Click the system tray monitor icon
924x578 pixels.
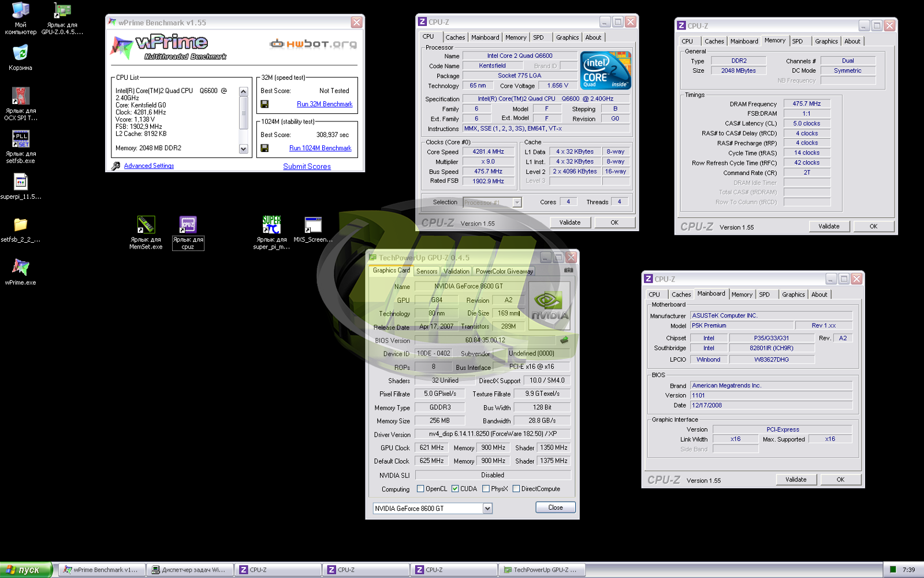893,569
